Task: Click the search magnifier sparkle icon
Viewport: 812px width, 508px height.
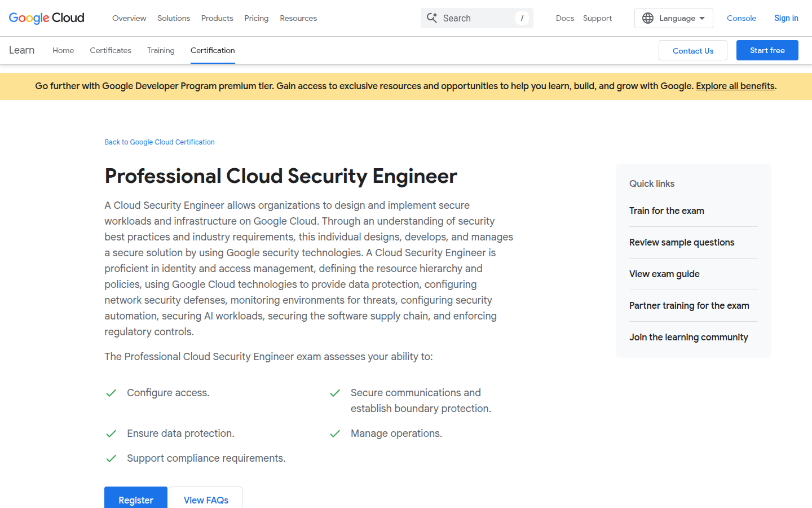Action: pyautogui.click(x=432, y=18)
